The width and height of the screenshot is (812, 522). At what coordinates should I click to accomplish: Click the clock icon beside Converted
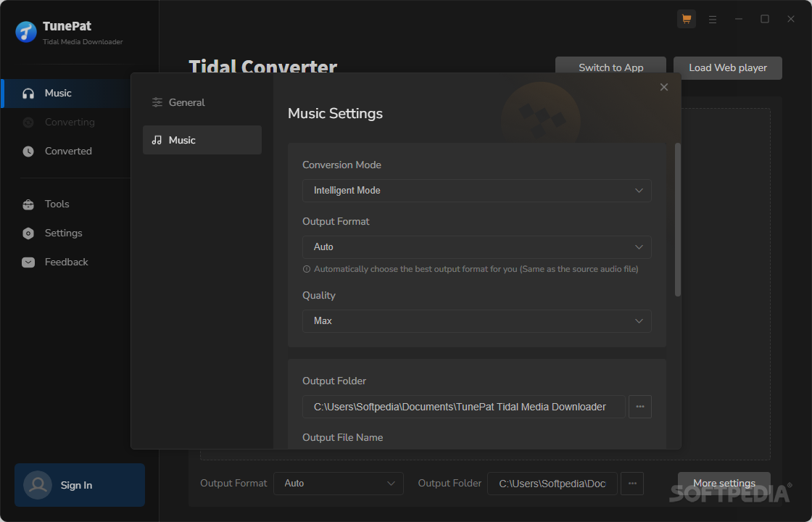click(28, 152)
